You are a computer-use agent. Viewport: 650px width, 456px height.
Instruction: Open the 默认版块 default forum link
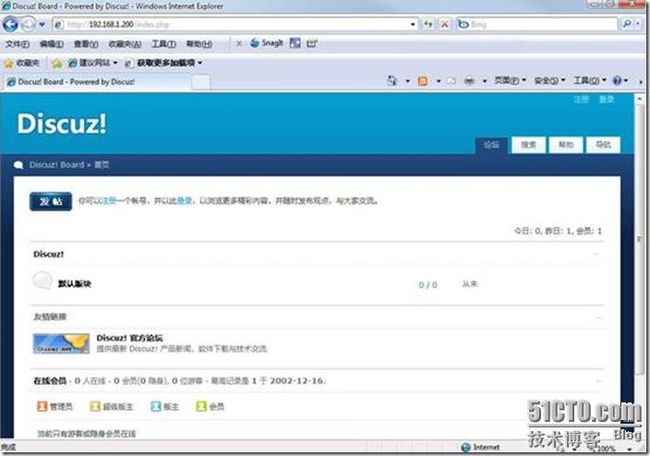click(74, 284)
